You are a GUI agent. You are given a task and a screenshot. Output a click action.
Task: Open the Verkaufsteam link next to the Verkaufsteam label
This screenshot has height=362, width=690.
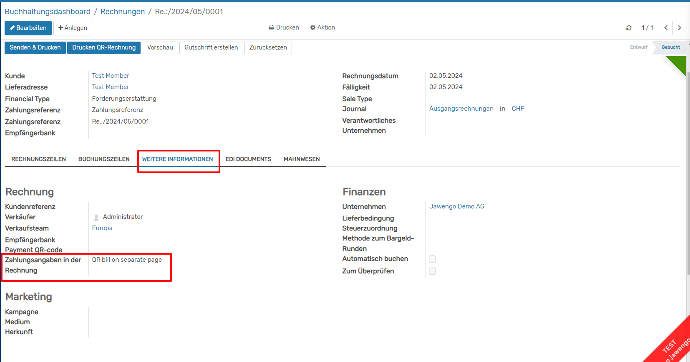[102, 228]
